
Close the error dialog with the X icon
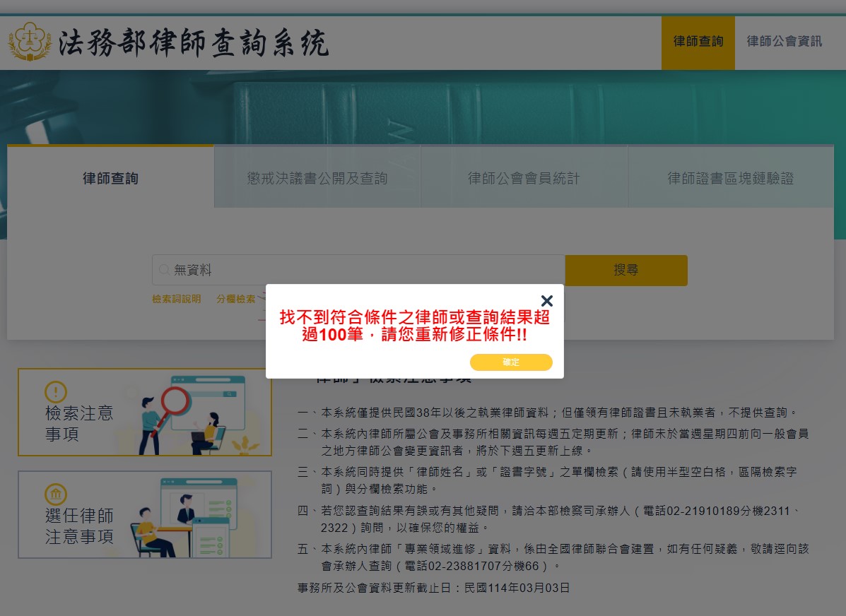click(x=546, y=301)
